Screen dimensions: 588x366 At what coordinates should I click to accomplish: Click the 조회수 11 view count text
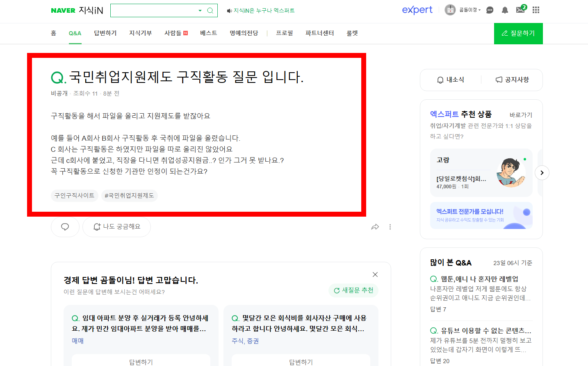point(85,94)
